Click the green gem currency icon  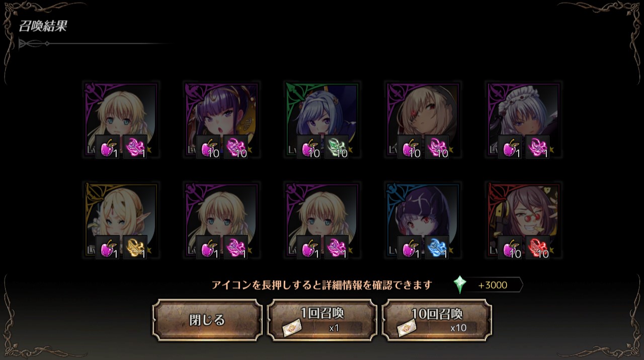tap(459, 285)
